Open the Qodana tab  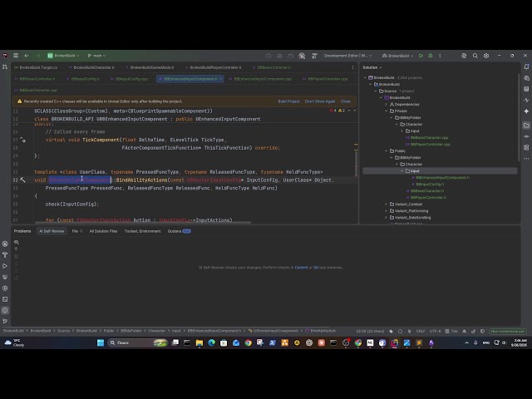[x=179, y=231]
